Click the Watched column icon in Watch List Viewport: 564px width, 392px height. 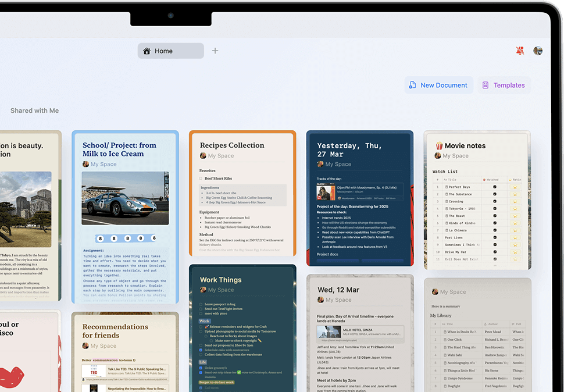tap(484, 180)
